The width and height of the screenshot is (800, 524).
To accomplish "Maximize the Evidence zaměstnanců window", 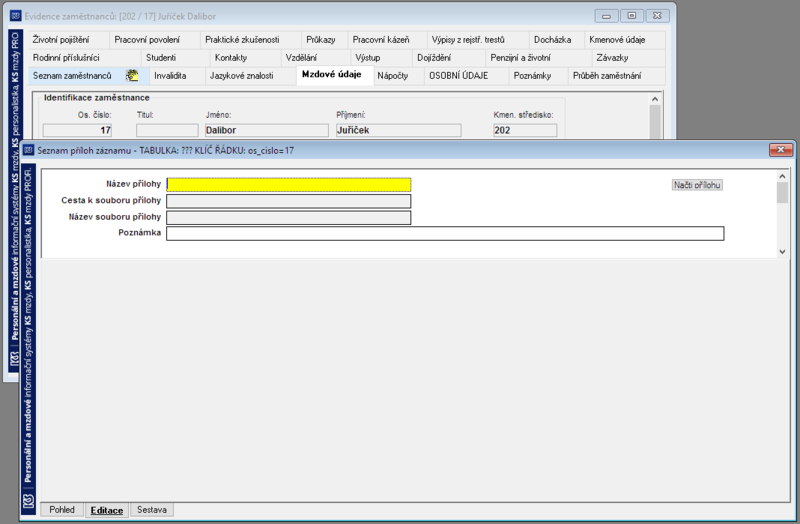I will 632,16.
